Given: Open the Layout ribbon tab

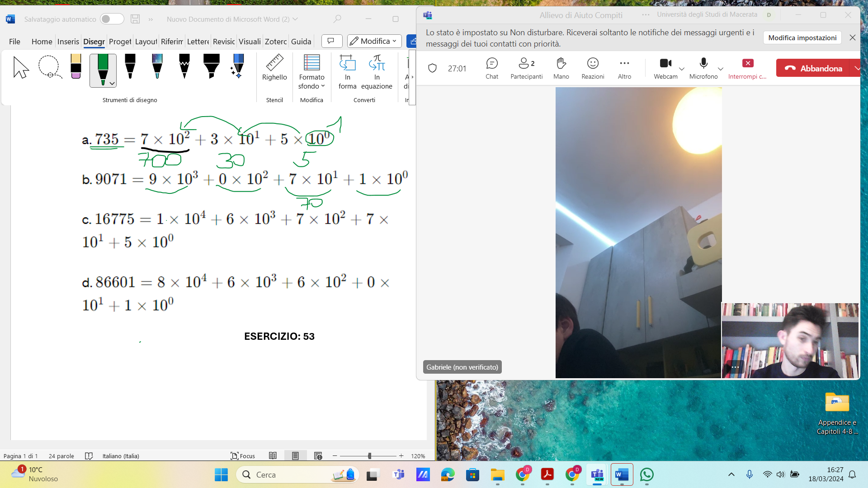Looking at the screenshot, I should (x=146, y=42).
